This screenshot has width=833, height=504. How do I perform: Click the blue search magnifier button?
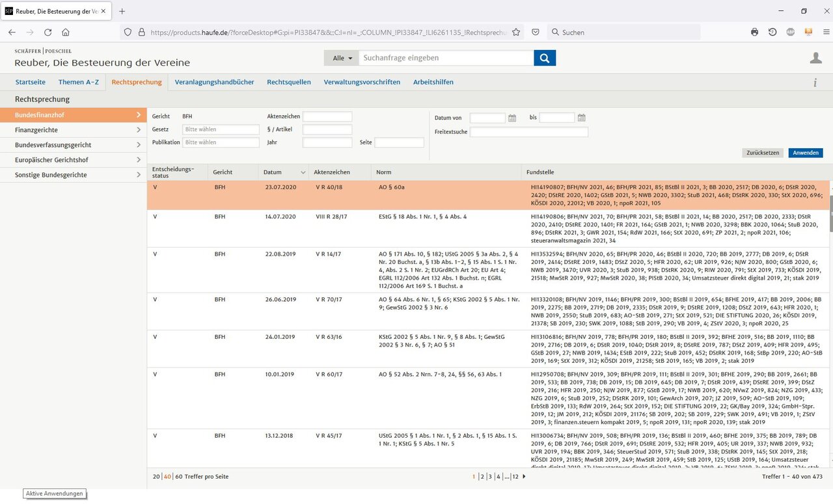[x=545, y=58]
